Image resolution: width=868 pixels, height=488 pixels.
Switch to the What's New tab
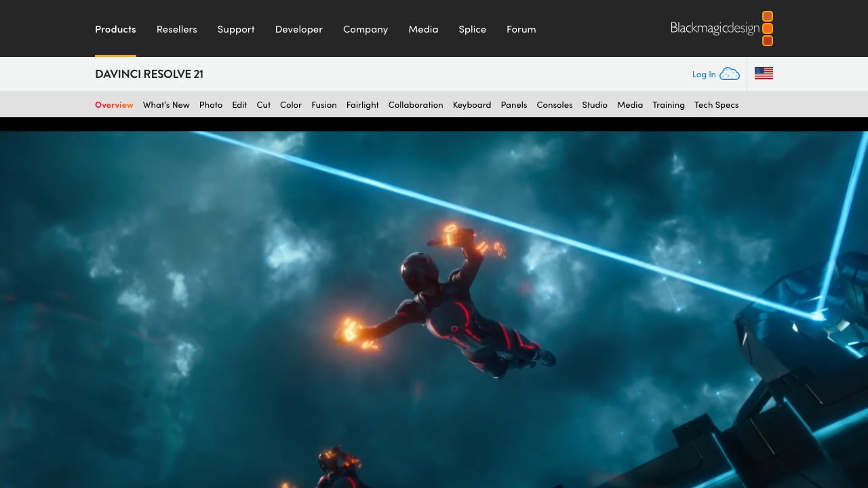click(166, 105)
